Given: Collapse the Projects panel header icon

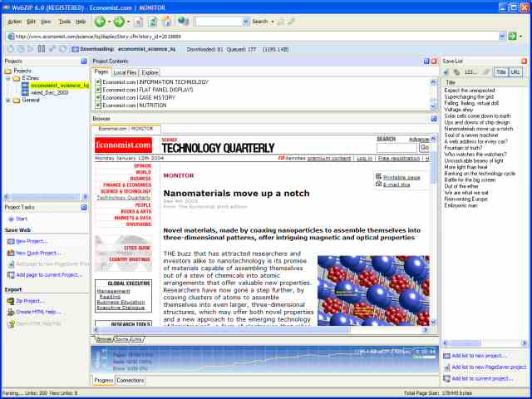Looking at the screenshot, I should coord(84,61).
